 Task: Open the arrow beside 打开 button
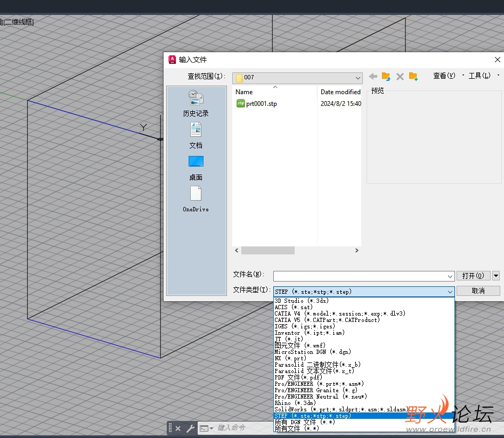[x=496, y=276]
